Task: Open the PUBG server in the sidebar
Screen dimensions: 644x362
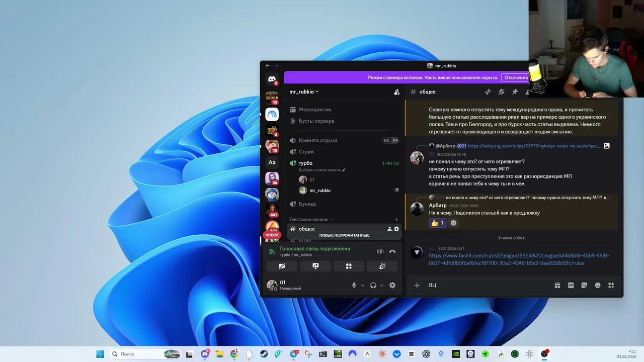Action: (272, 130)
